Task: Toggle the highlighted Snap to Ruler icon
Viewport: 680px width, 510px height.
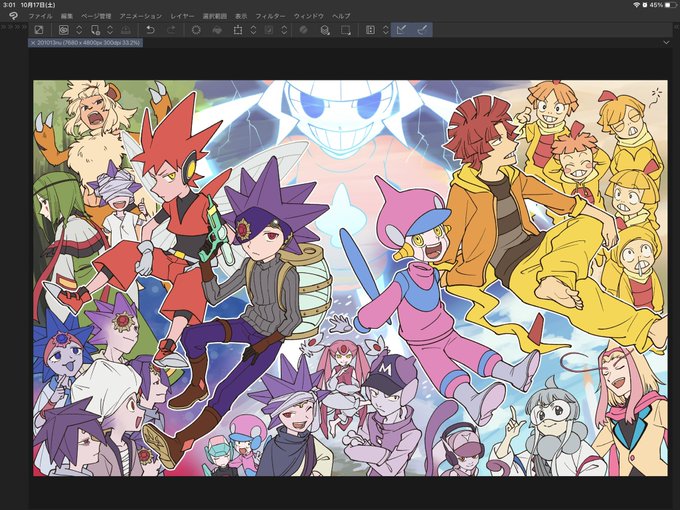Action: (x=401, y=30)
